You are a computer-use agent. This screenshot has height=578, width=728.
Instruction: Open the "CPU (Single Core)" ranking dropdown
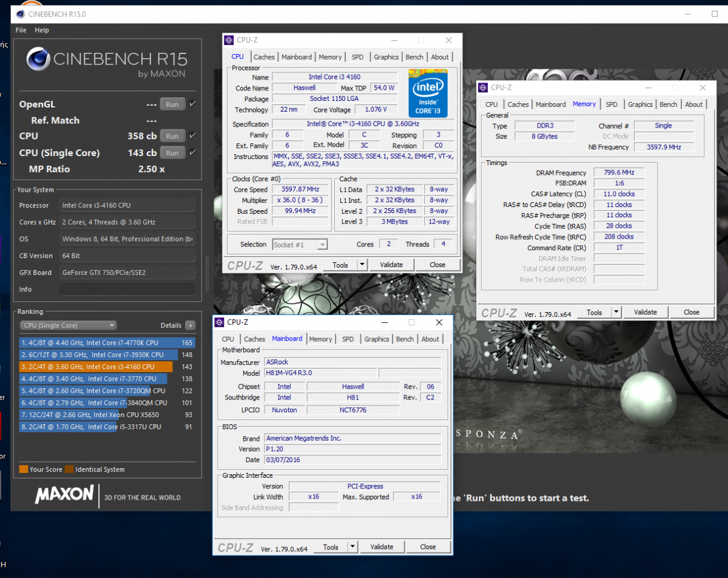[x=68, y=325]
